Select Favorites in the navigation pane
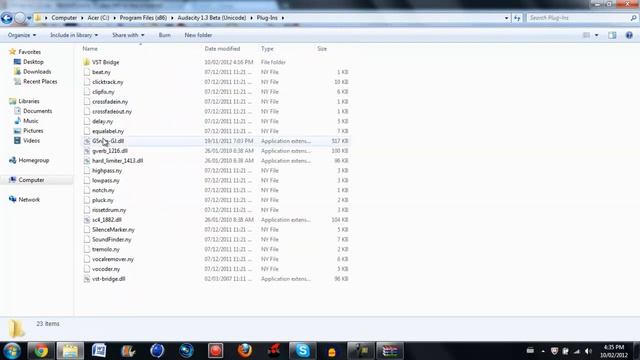Image resolution: width=640 pixels, height=360 pixels. pyautogui.click(x=29, y=52)
